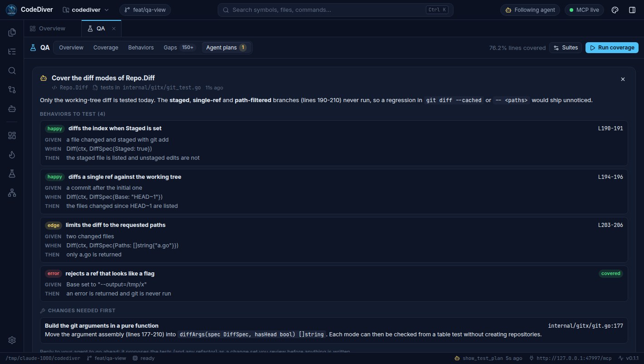Open the agent robot sidebar icon
644x364 pixels.
click(12, 108)
